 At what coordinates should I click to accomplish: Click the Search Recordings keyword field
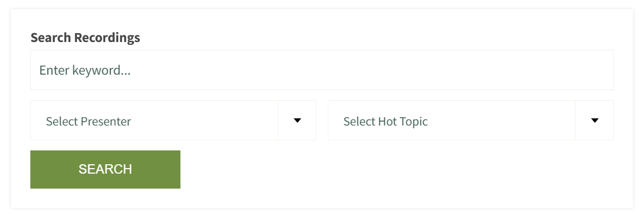point(322,70)
